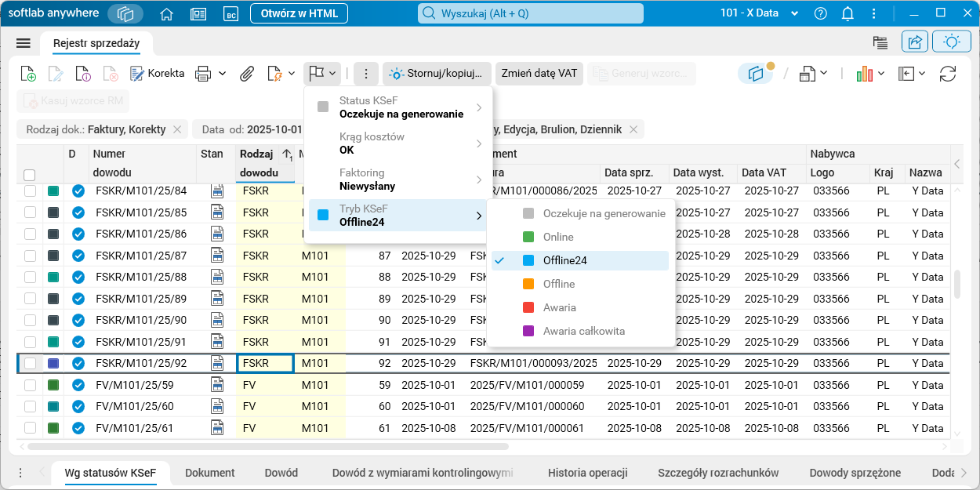
Task: Select Online mode in the submenu
Action: click(580, 237)
